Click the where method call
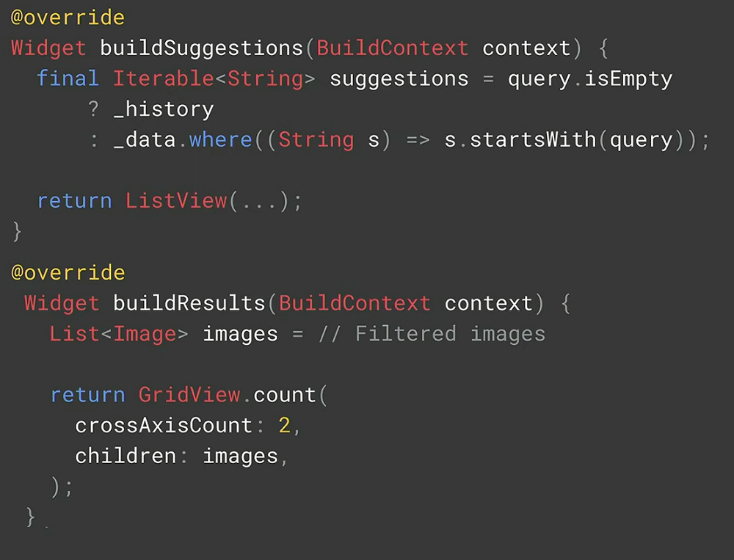 (x=220, y=139)
